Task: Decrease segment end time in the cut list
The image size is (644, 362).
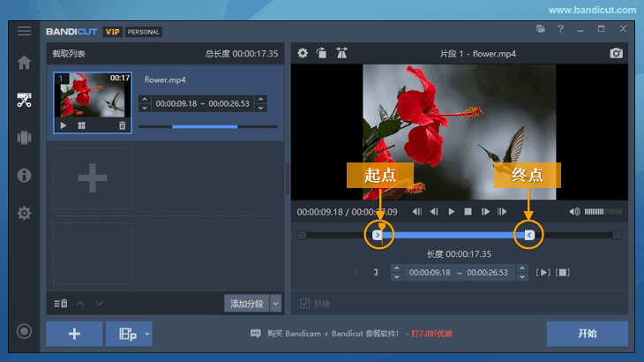Action: point(261,108)
